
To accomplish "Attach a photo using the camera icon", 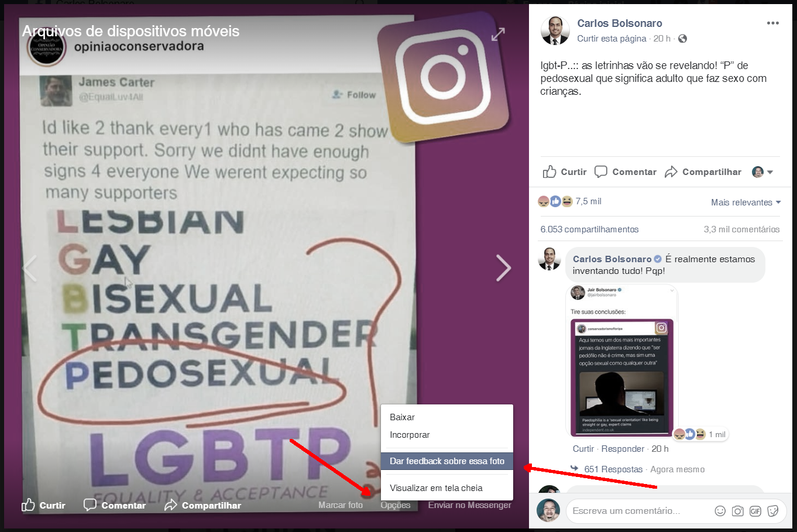I will click(738, 511).
